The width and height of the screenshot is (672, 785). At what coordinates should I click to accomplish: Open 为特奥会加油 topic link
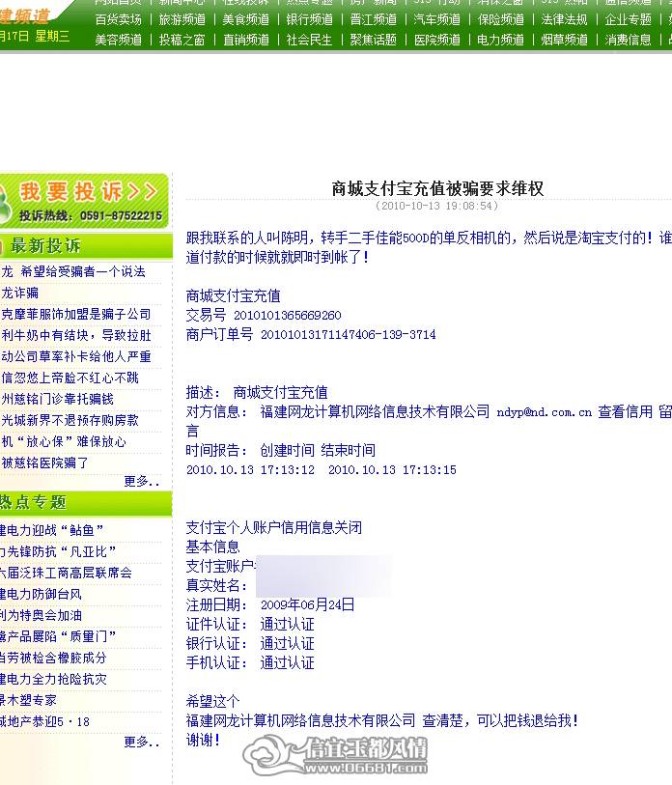click(x=41, y=615)
